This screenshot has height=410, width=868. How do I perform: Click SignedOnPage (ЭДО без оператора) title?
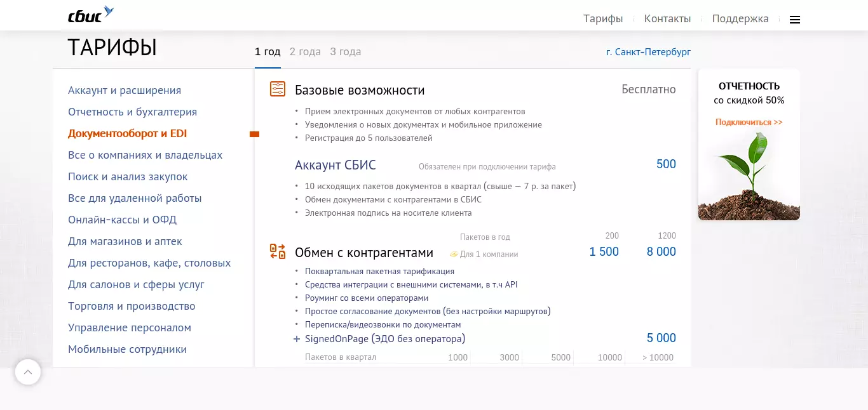coord(385,339)
